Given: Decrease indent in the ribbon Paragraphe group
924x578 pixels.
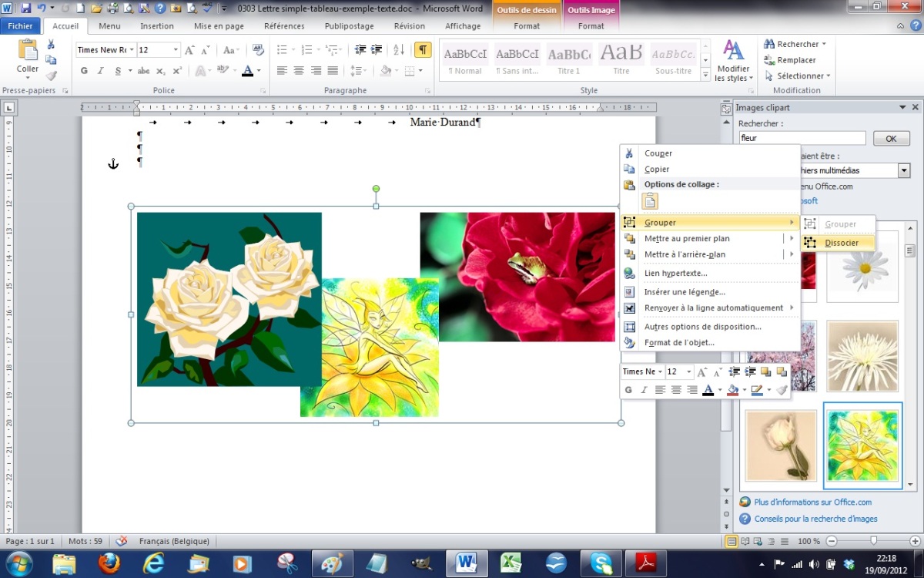Looking at the screenshot, I should point(360,50).
